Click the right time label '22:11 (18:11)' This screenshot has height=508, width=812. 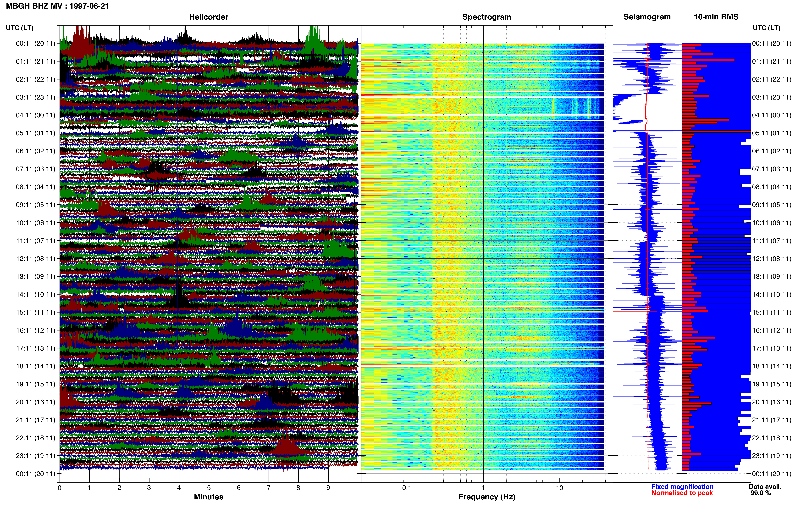coord(772,438)
